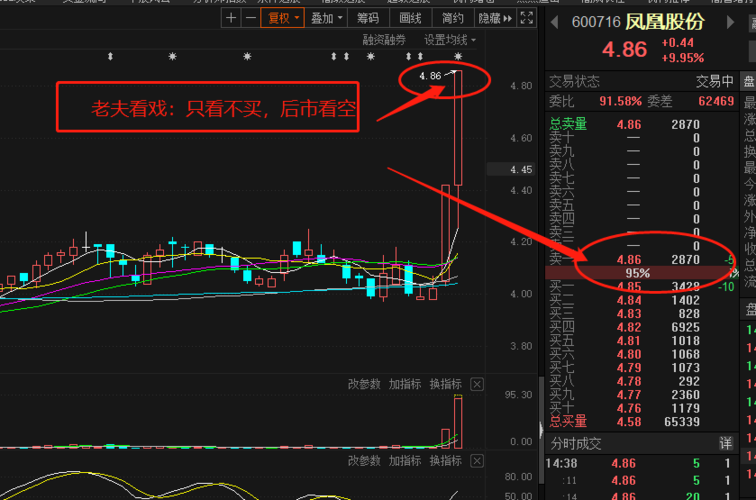Viewport: 756px width, 500px height.
Task: Switch to 简约 view
Action: coord(453,18)
